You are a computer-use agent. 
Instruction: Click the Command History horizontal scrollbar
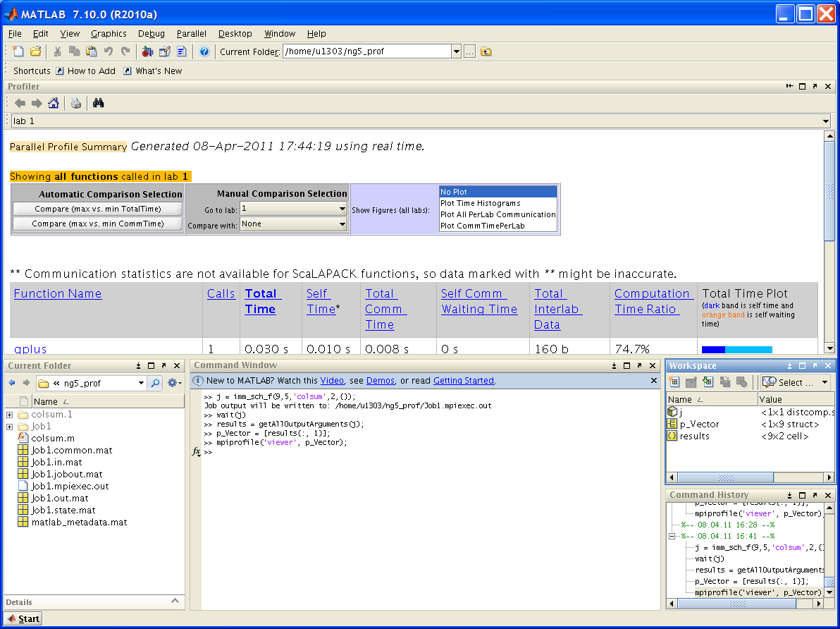click(x=736, y=604)
